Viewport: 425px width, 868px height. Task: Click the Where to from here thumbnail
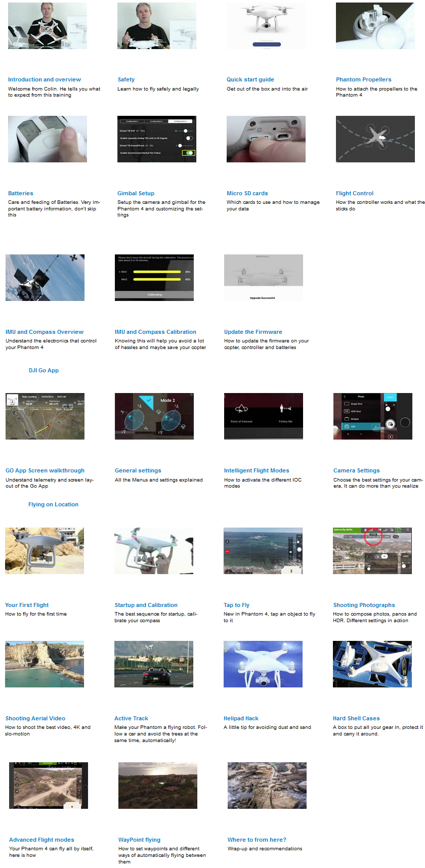coord(267,786)
